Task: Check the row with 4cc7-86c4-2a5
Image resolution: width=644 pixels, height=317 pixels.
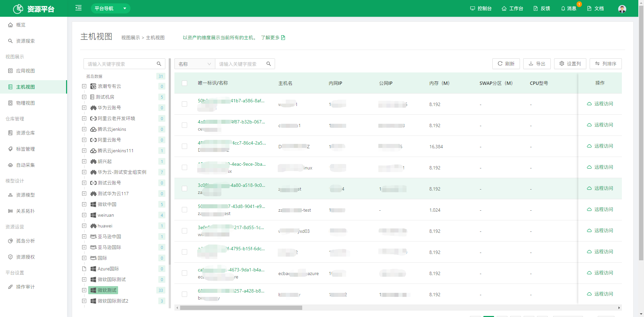Action: coord(184,146)
